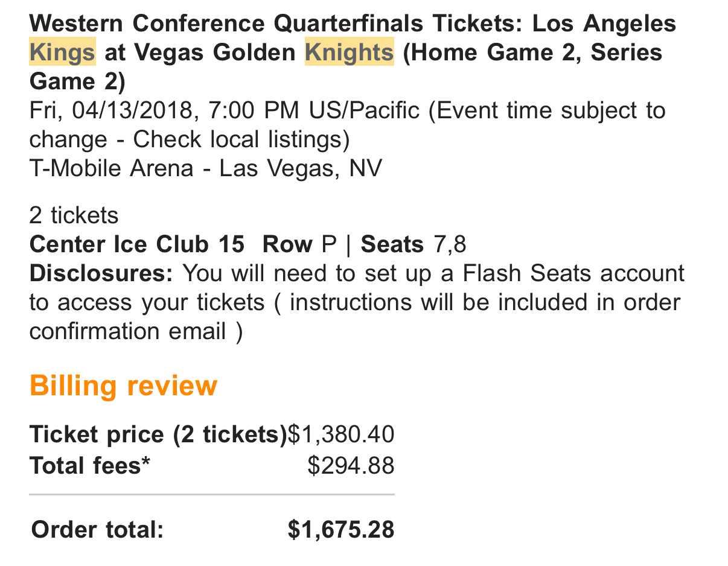
Task: Click the bold "Disclosures:" label
Action: click(x=101, y=273)
